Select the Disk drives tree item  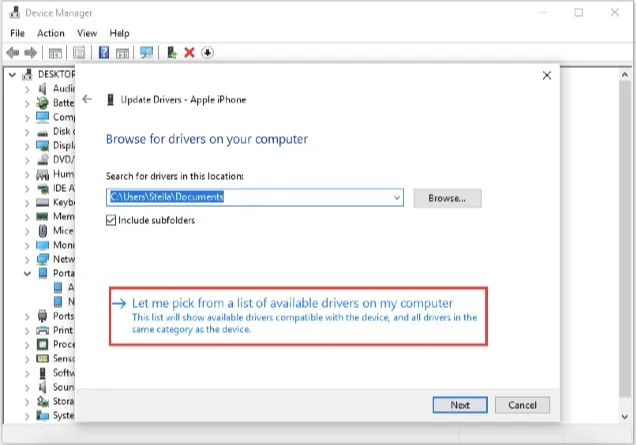coord(63,131)
